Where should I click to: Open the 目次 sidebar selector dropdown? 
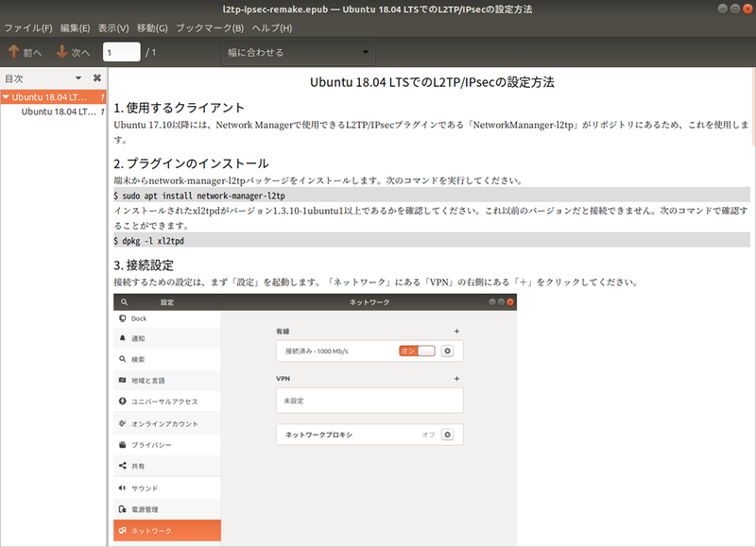point(79,77)
